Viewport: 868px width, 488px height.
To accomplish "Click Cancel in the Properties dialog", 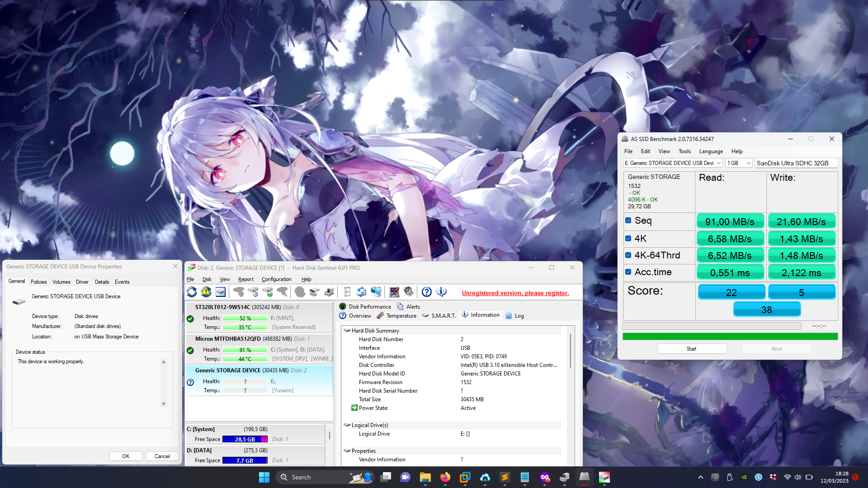I will pos(162,456).
